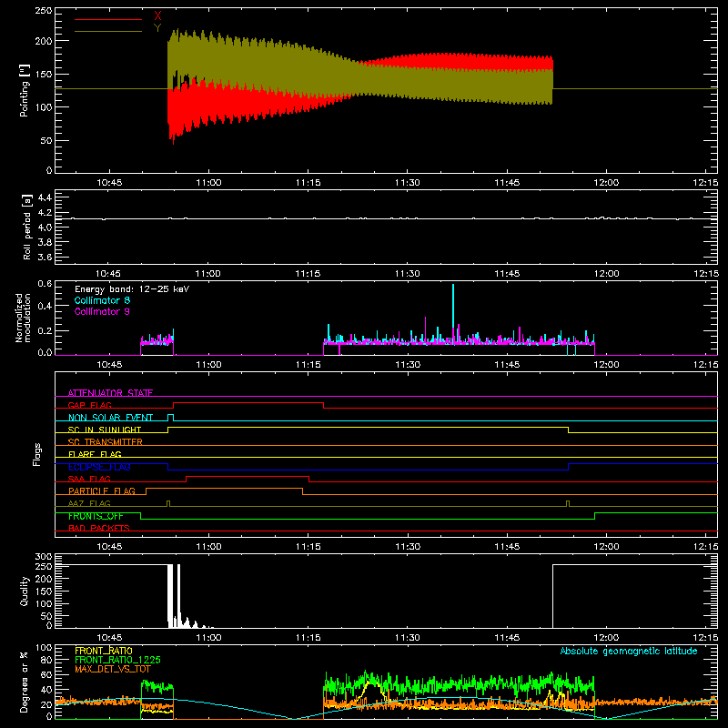Click the 'AAZ_FLAG' label
Screen dimensions: 728x728
coord(89,503)
